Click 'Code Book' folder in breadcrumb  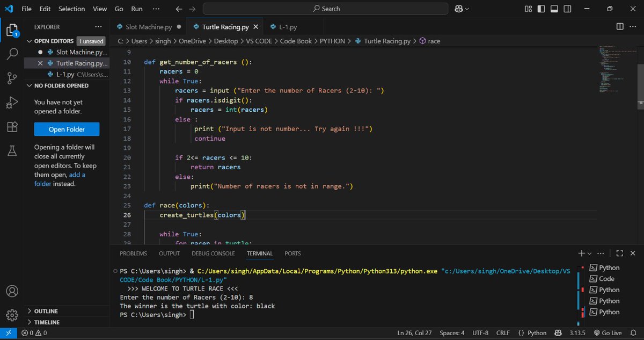296,41
